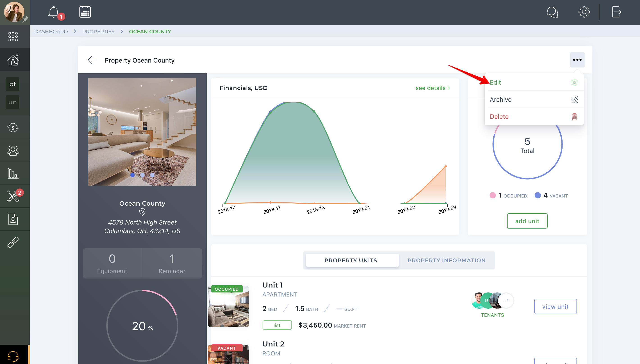Click the Unit 2 title
The width and height of the screenshot is (640, 364).
tap(273, 344)
